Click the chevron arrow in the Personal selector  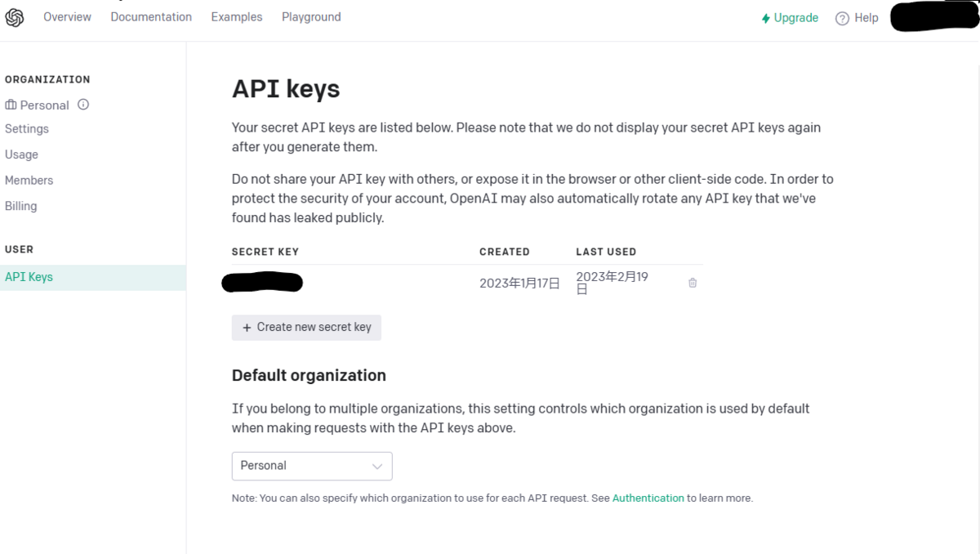[x=378, y=466]
